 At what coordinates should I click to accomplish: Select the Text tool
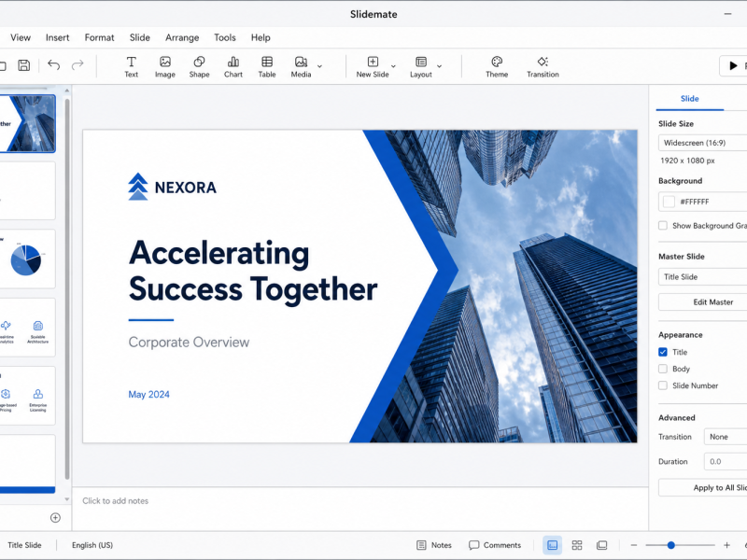pos(131,66)
